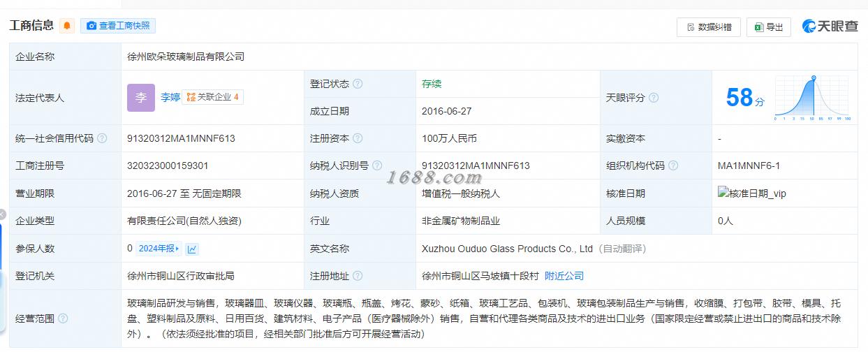
Task: Click taxpayer ID 91320312MA1MNNF613 under 纳税人识别号
Action: (x=476, y=166)
